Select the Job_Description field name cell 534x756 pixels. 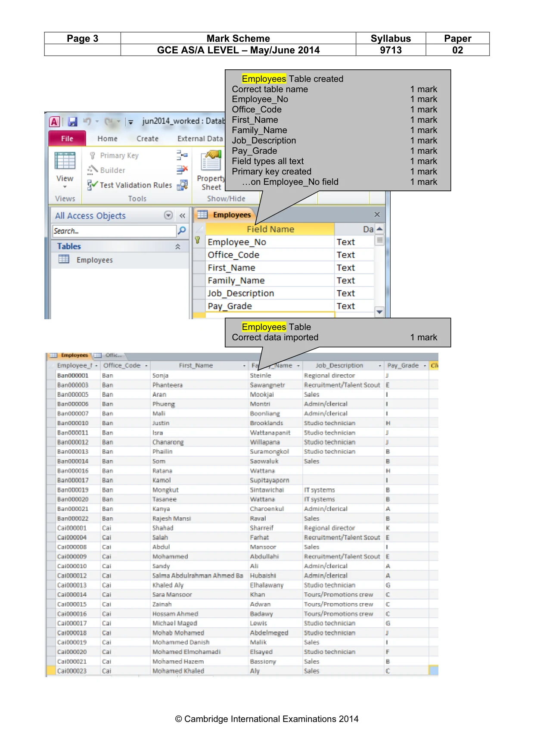[270, 293]
